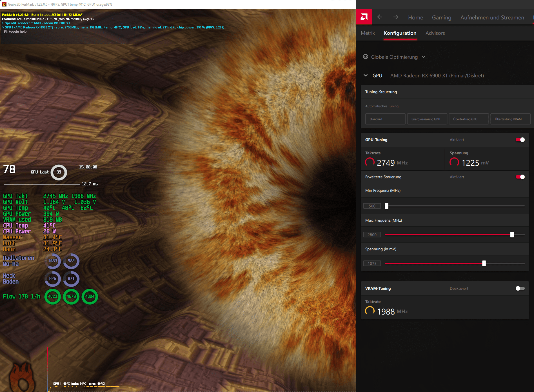The width and height of the screenshot is (534, 392).
Task: Click the Spannung (in mV) slider handle
Action: (x=484, y=263)
